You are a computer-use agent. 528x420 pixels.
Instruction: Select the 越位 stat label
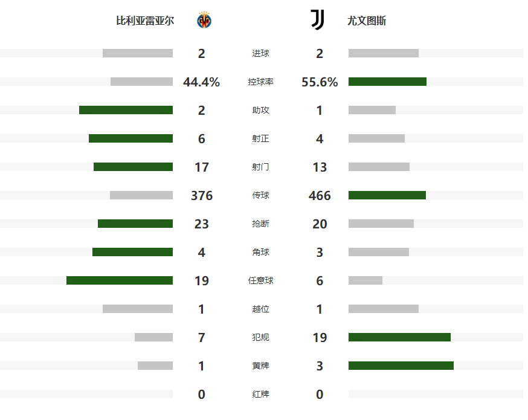point(260,309)
